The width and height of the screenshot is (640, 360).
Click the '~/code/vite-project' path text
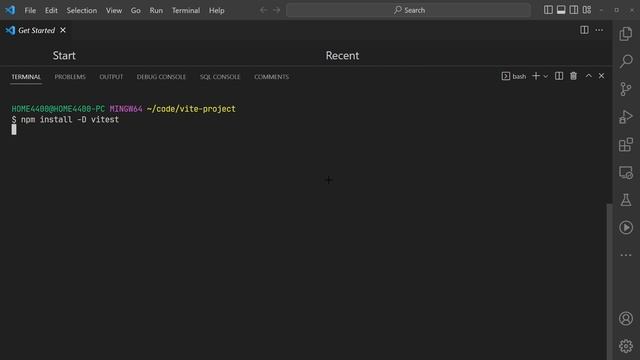191,109
